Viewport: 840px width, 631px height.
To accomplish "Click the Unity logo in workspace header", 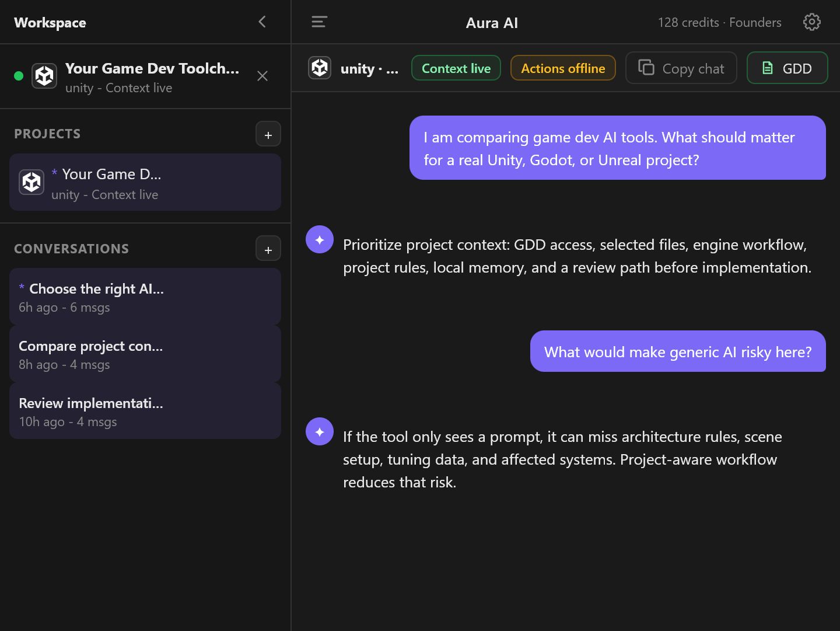I will tap(44, 76).
